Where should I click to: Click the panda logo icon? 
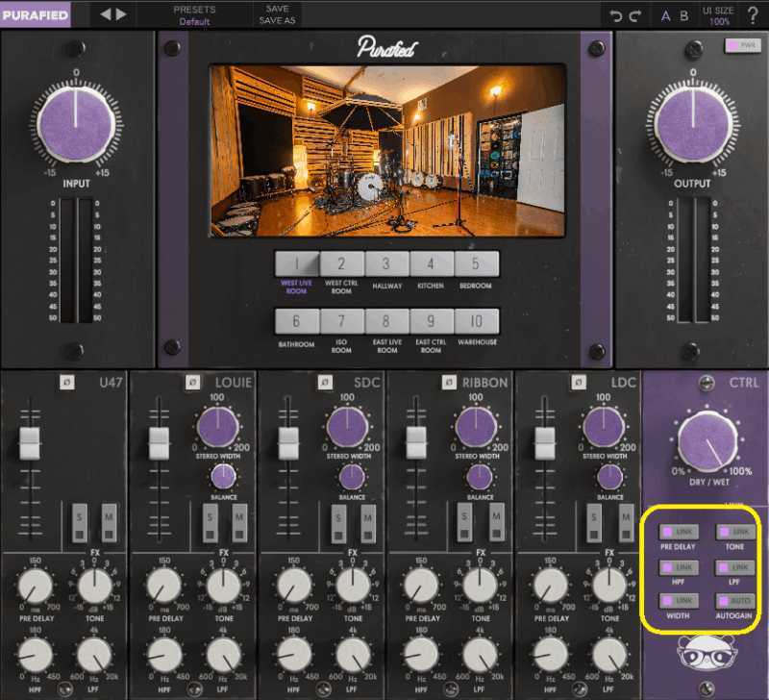(x=705, y=654)
